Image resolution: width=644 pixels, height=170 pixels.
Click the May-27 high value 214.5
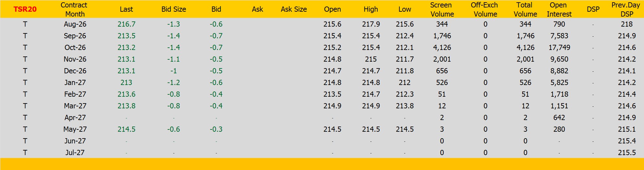click(x=371, y=129)
